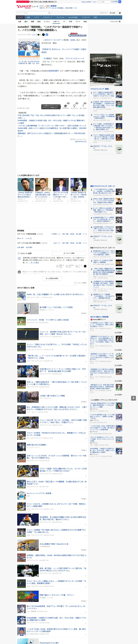The image size is (138, 644).
Task: Close the car advertisement via X icon
Action: point(121,55)
